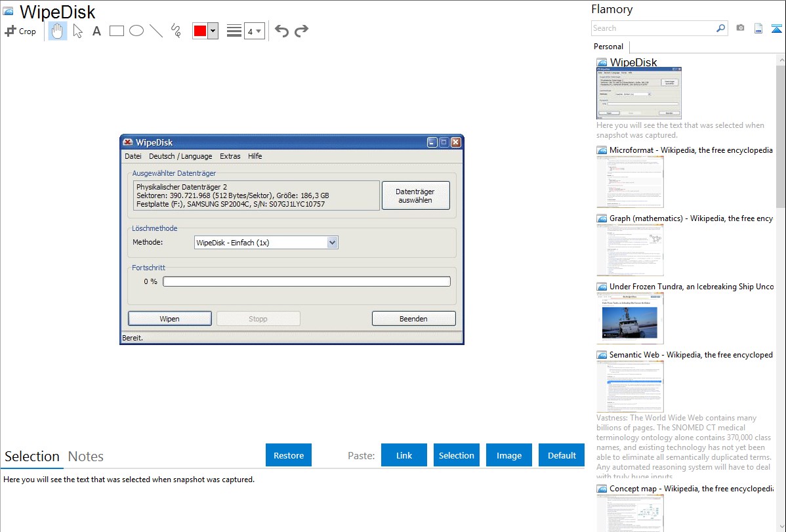The width and height of the screenshot is (786, 532).
Task: Open the Datei menu in WipeDisk
Action: (x=133, y=156)
